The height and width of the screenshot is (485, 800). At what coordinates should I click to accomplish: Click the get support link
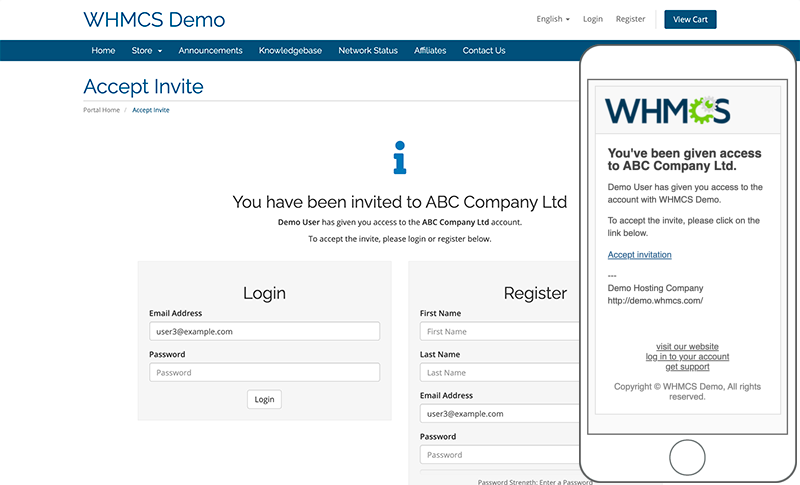pyautogui.click(x=687, y=367)
